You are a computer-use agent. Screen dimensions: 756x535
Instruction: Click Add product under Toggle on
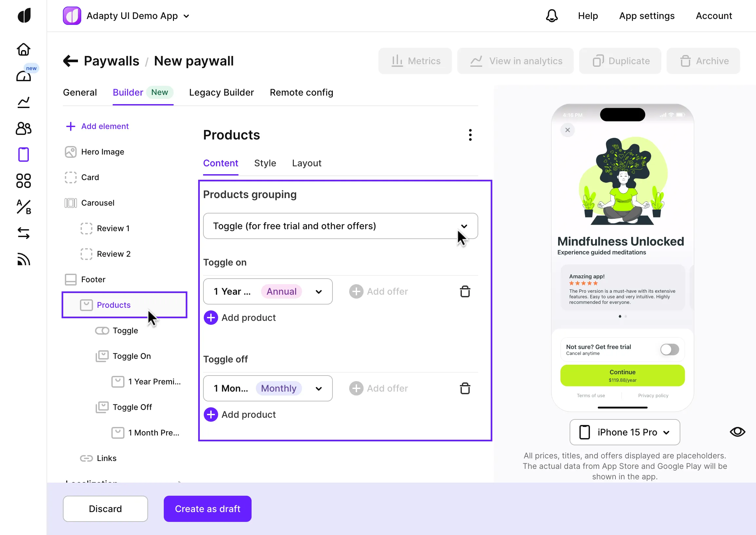240,318
